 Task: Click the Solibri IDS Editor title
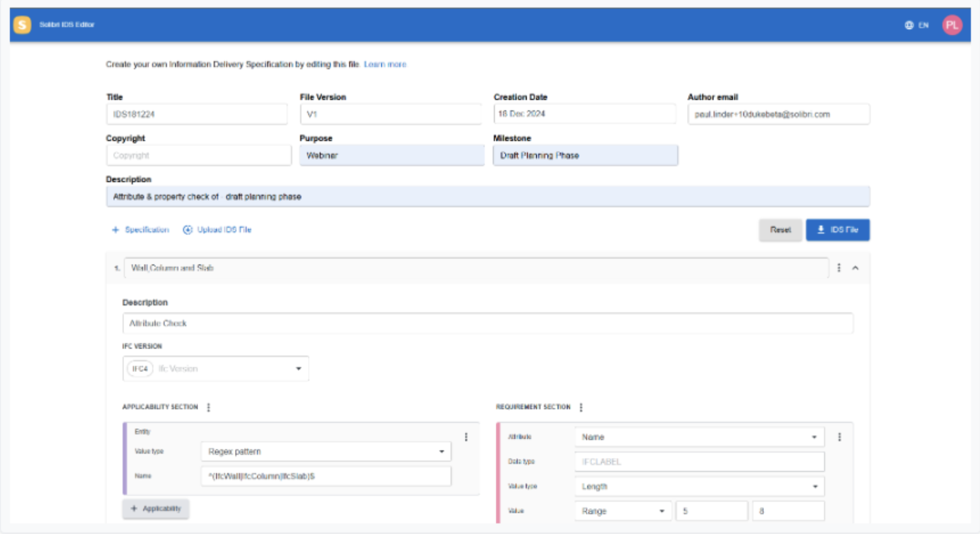click(x=67, y=25)
